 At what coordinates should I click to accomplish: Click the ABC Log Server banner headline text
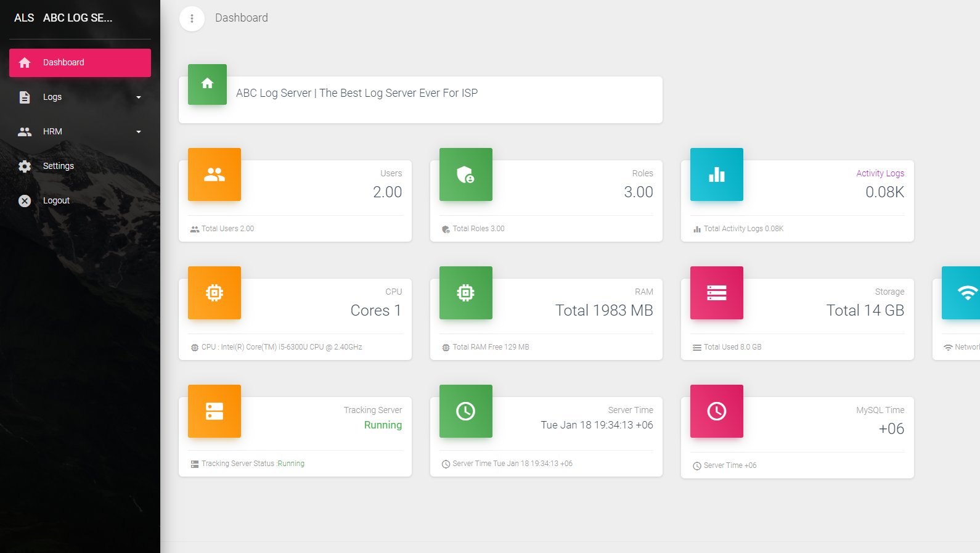click(x=357, y=93)
